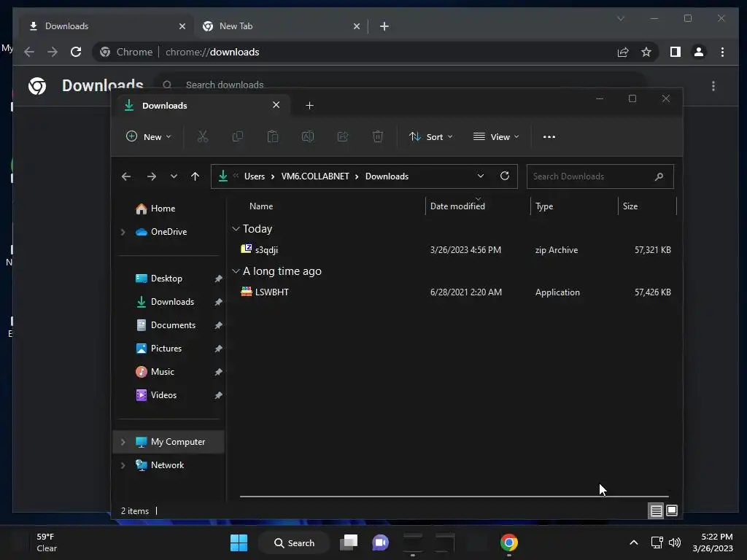Screen dimensions: 747x560
Task: Expand the address bar history dropdown
Action: tap(481, 176)
